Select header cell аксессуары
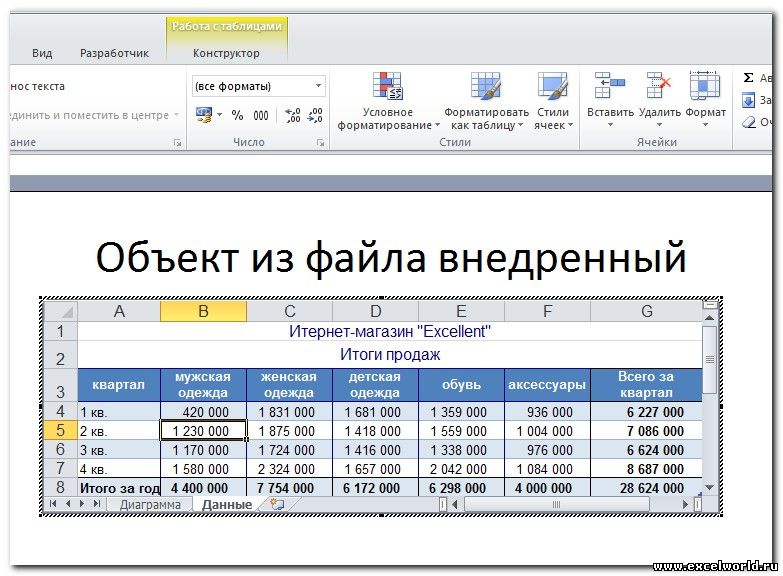The image size is (783, 576). [547, 385]
